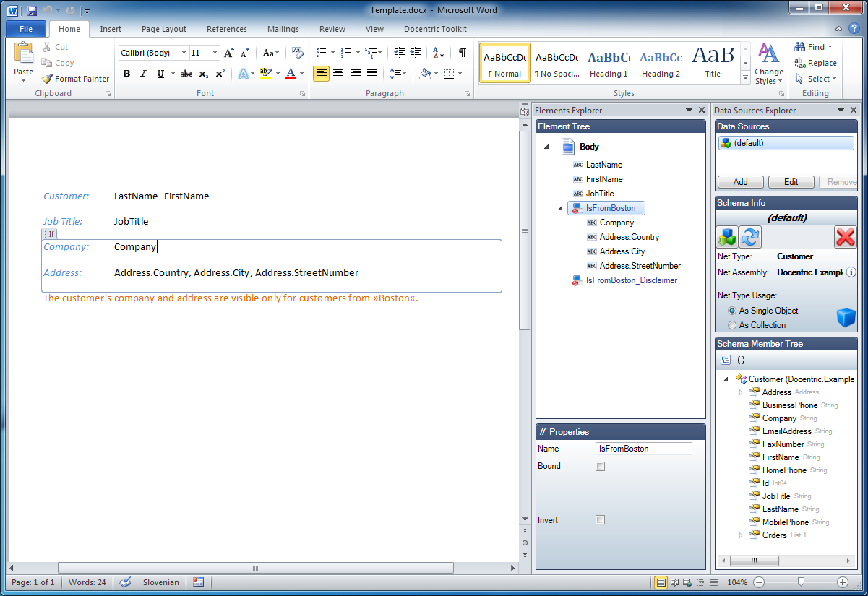868x596 pixels.
Task: Toggle Bold formatting in Font group
Action: [127, 74]
